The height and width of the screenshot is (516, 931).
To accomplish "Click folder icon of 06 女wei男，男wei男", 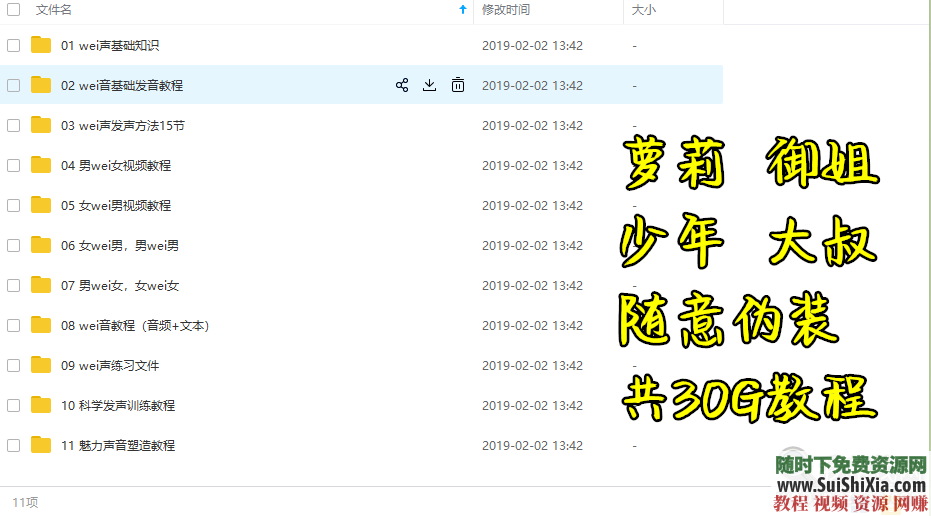I will [41, 245].
